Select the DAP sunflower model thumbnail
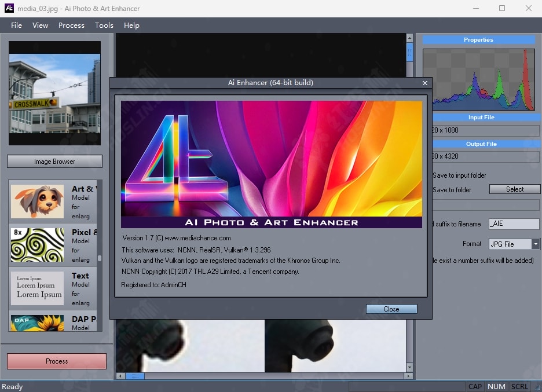The image size is (542, 392). [37, 323]
